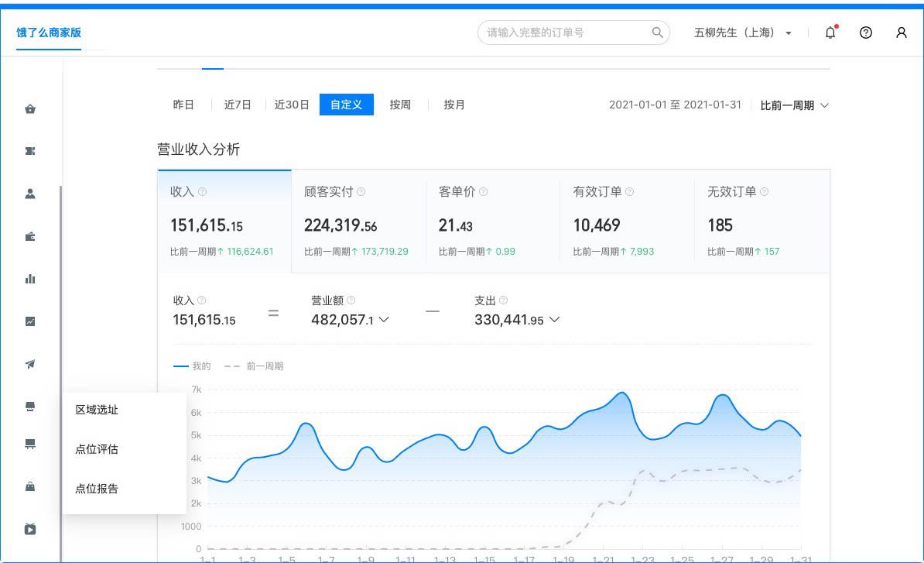Click the comparison value 7,993
924x563 pixels.
pos(642,251)
